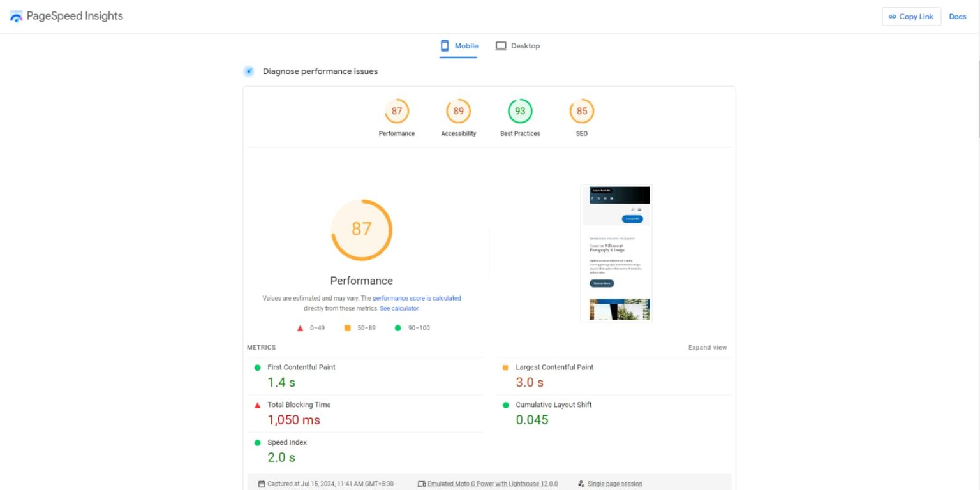Click the large Performance 87 circular gauge
The image size is (980, 490).
pos(361,230)
